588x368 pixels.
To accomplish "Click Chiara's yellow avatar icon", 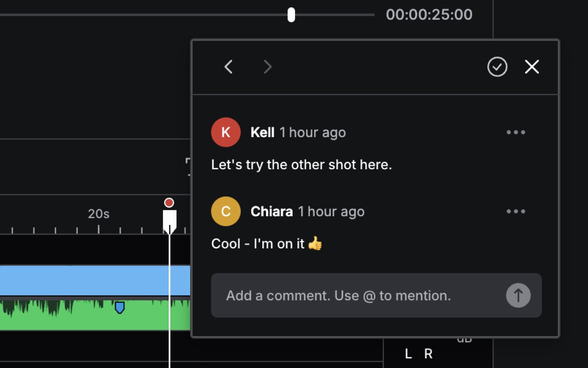I will (x=226, y=211).
